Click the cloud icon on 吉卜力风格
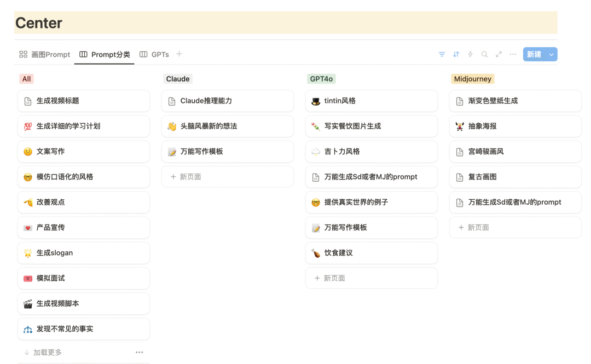 tap(316, 152)
